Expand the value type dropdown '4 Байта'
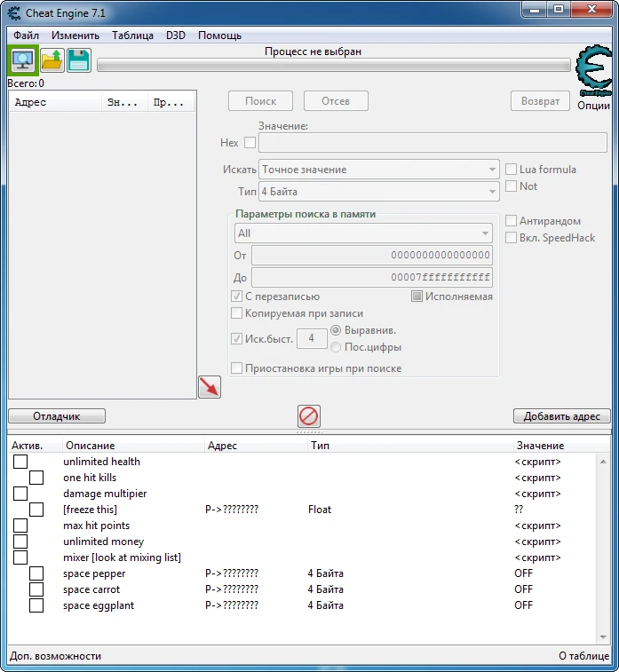 (x=379, y=192)
